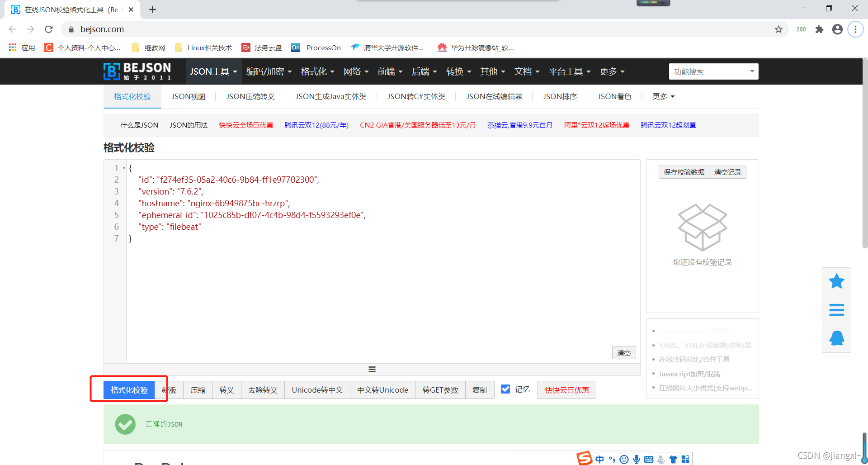Click the 格式化校验 button
Image resolution: width=868 pixels, height=465 pixels.
pyautogui.click(x=129, y=390)
